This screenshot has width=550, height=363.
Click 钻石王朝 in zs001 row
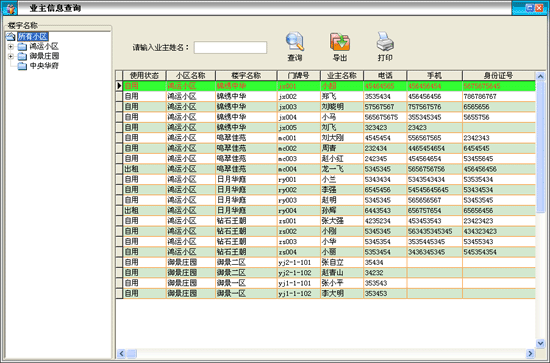246,221
